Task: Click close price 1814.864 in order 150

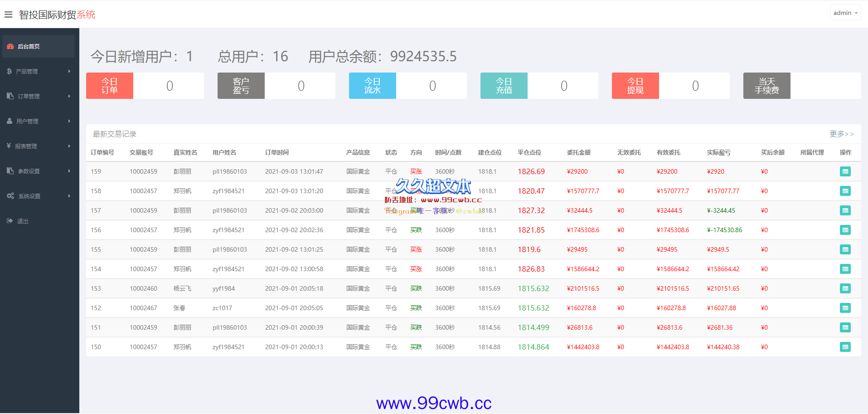Action: click(533, 347)
